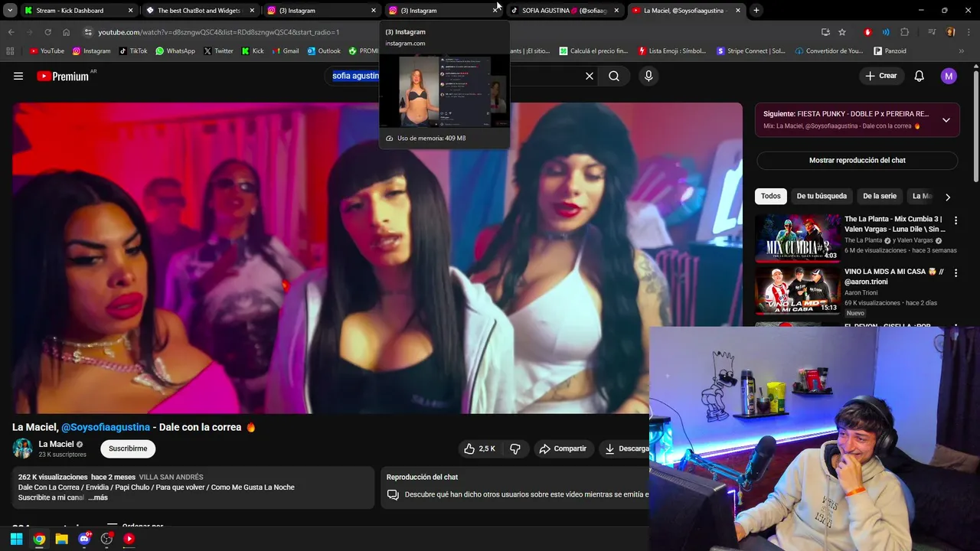Dislike the video with thumbs down
Viewport: 980px width, 551px height.
tap(515, 448)
